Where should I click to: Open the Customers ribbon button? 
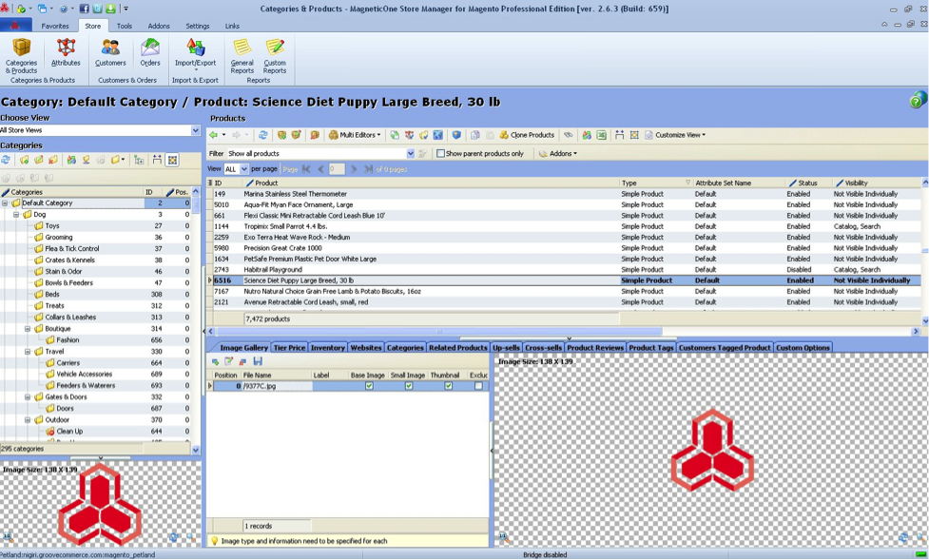tap(110, 52)
